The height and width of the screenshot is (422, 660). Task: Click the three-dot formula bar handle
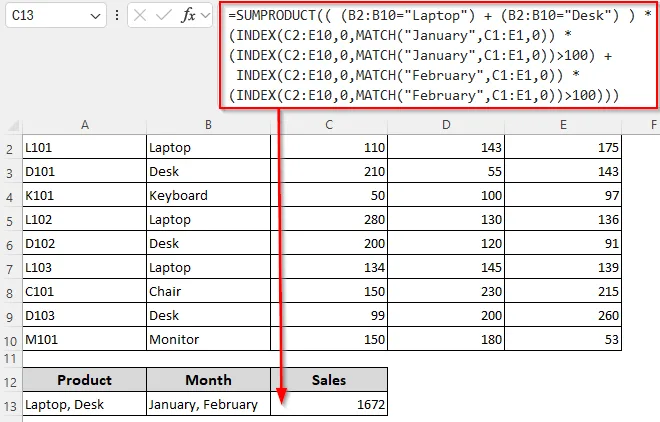click(x=117, y=16)
